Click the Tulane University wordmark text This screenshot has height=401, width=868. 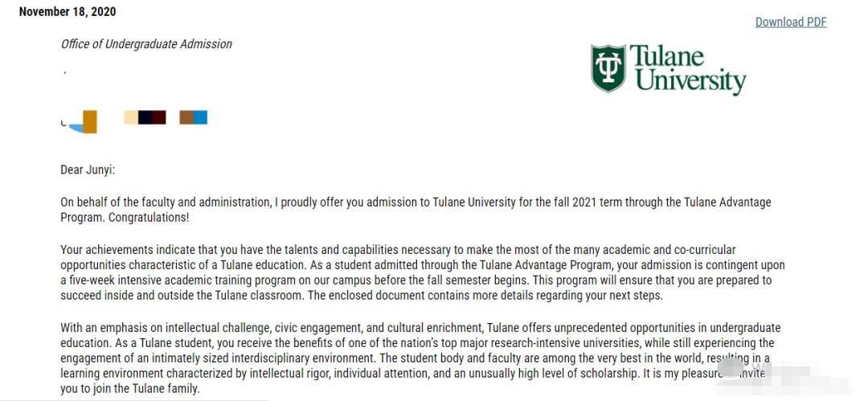point(690,70)
